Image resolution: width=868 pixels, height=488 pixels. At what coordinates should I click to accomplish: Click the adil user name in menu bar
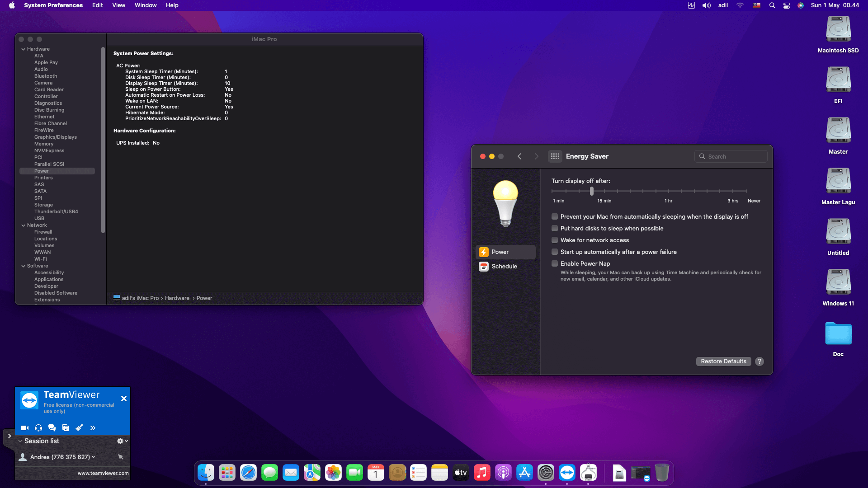click(x=723, y=5)
